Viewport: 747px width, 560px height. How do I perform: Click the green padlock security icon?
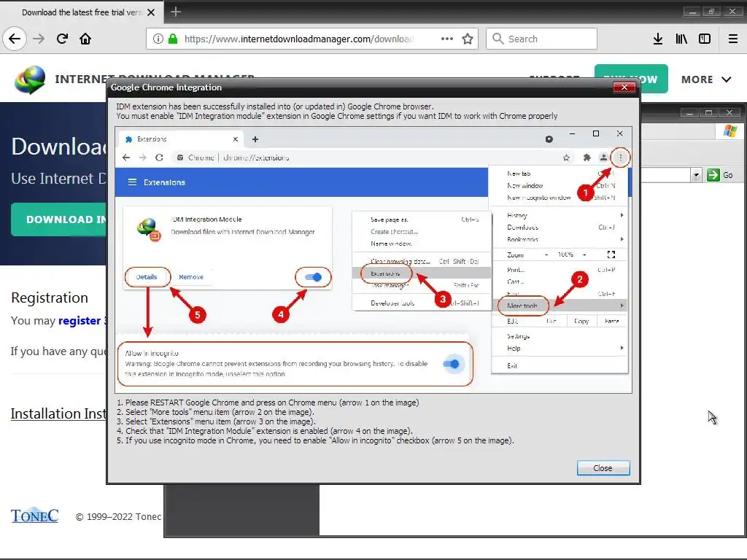tap(173, 39)
